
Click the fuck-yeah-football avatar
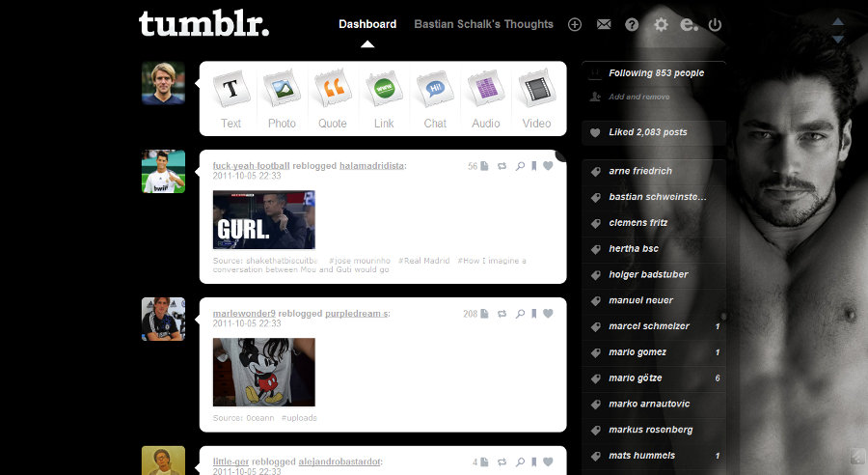(x=163, y=171)
